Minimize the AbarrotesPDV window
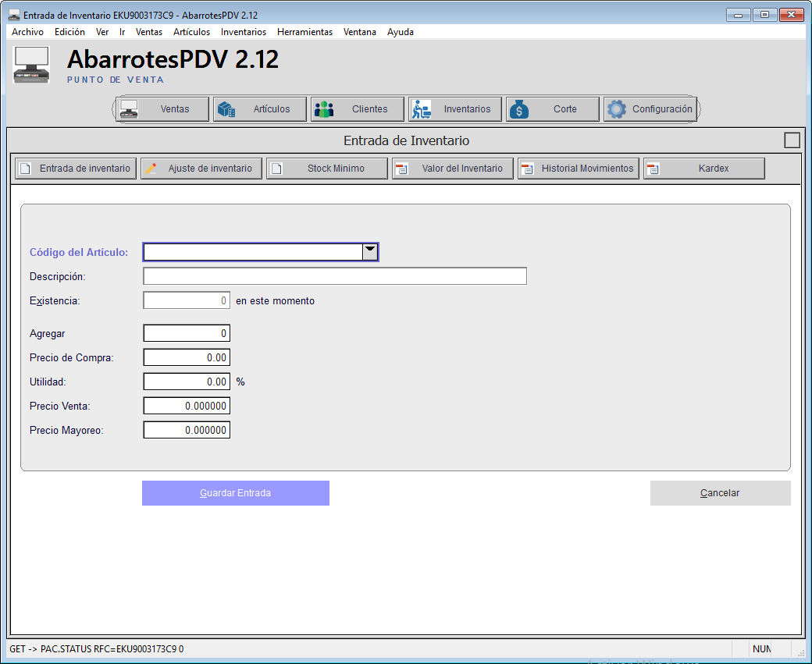812x664 pixels. coord(739,15)
